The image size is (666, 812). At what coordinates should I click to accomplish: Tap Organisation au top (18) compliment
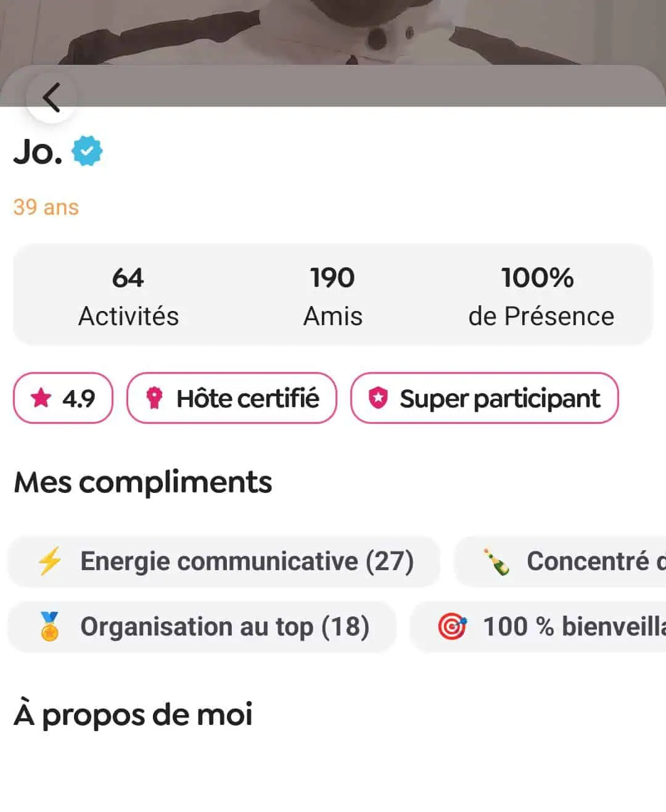(224, 626)
